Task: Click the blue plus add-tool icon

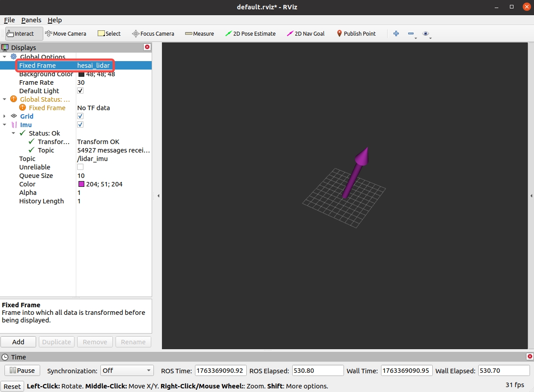Action: pyautogui.click(x=396, y=33)
